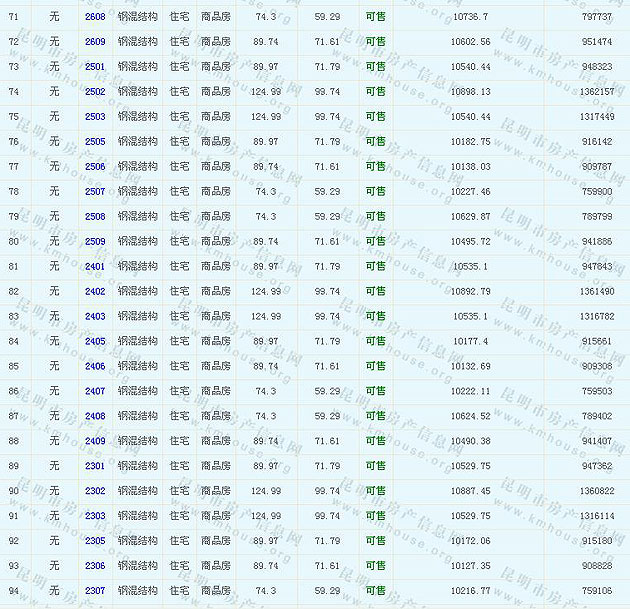Select room 2307 link

[x=95, y=591]
